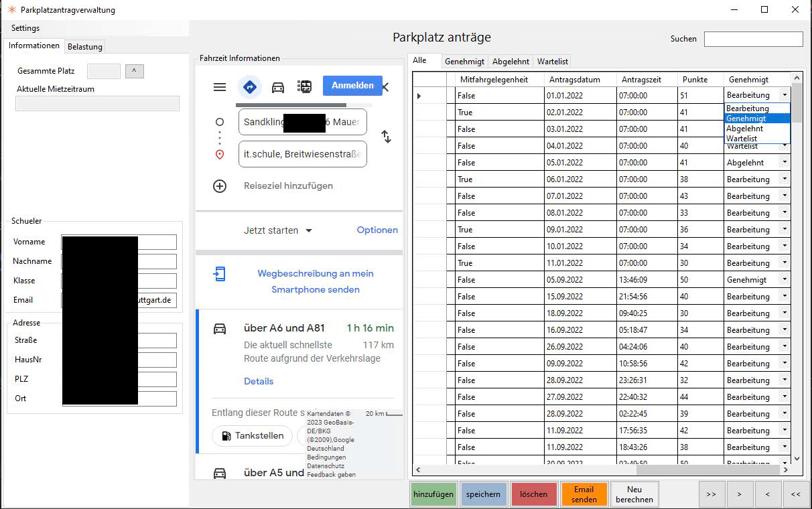Image resolution: width=812 pixels, height=509 pixels.
Task: Click the red destination pin icon
Action: click(220, 154)
